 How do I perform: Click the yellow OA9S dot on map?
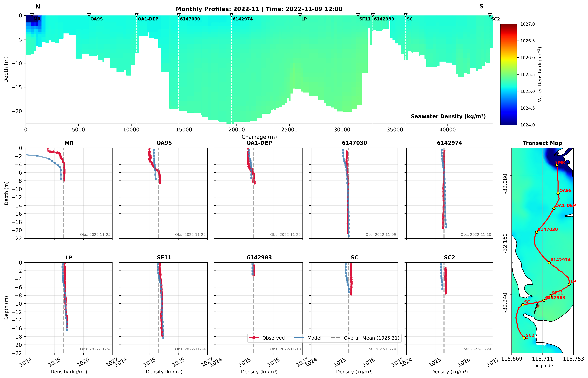[x=558, y=193]
